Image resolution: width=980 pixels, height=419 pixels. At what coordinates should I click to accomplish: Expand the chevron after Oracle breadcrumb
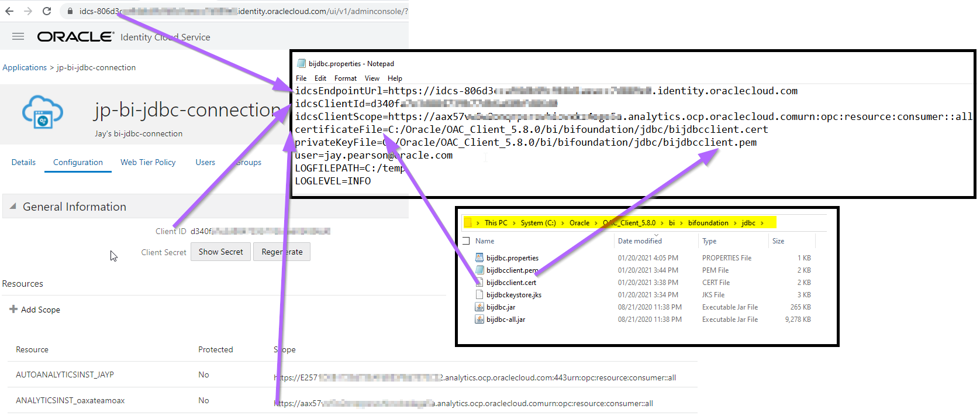click(596, 223)
